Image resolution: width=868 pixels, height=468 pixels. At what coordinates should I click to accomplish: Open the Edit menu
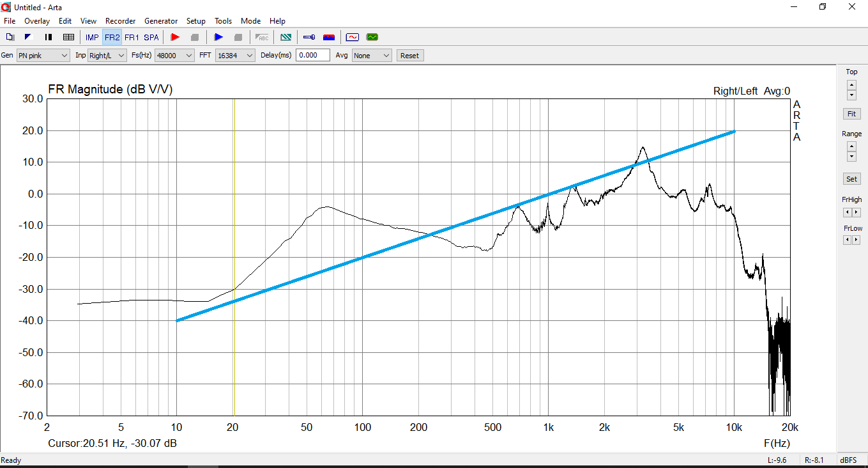tap(65, 21)
